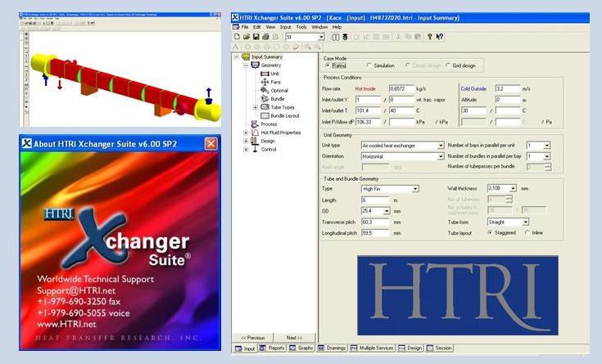Select the Bundle icon in tree

coord(265,99)
